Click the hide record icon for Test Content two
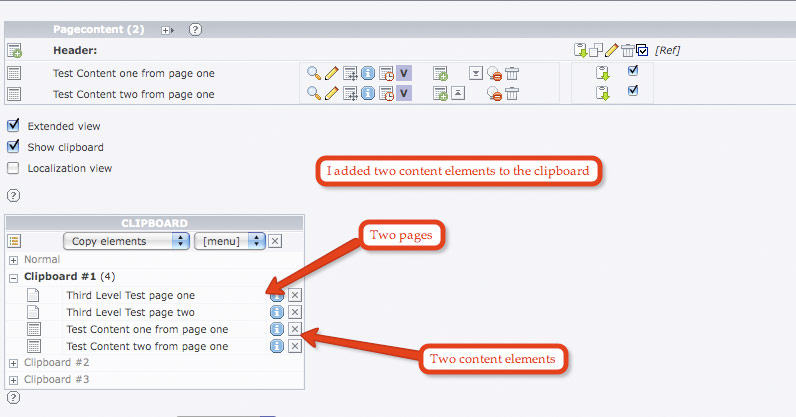This screenshot has width=796, height=417. [494, 93]
